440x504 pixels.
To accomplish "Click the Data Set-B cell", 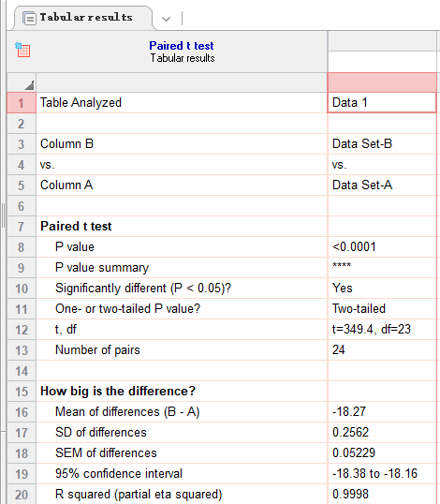I will [x=382, y=143].
